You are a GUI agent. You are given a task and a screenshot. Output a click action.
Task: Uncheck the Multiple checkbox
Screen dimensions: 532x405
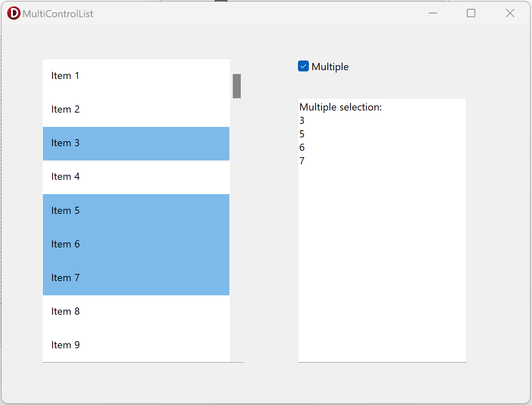303,66
